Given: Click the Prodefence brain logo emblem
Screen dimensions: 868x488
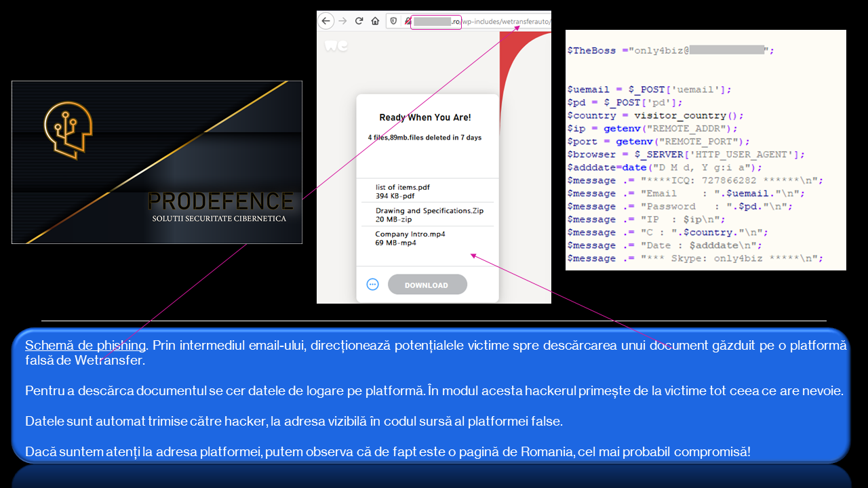Looking at the screenshot, I should point(67,130).
